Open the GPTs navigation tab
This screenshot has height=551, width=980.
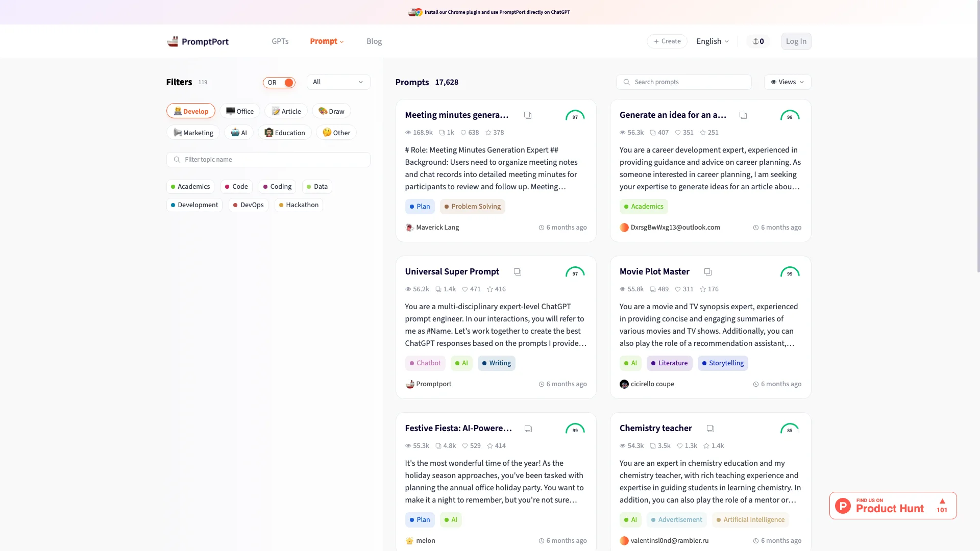point(280,41)
